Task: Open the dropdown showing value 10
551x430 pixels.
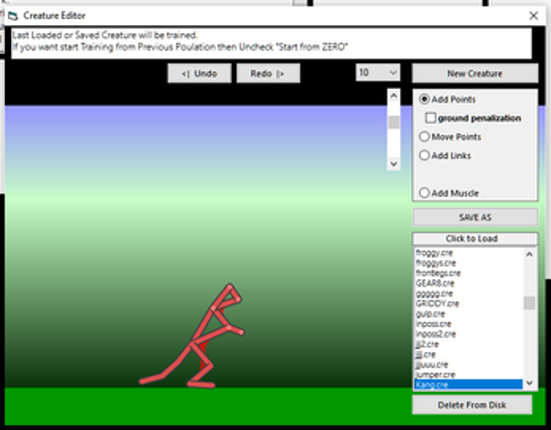Action: [x=378, y=73]
